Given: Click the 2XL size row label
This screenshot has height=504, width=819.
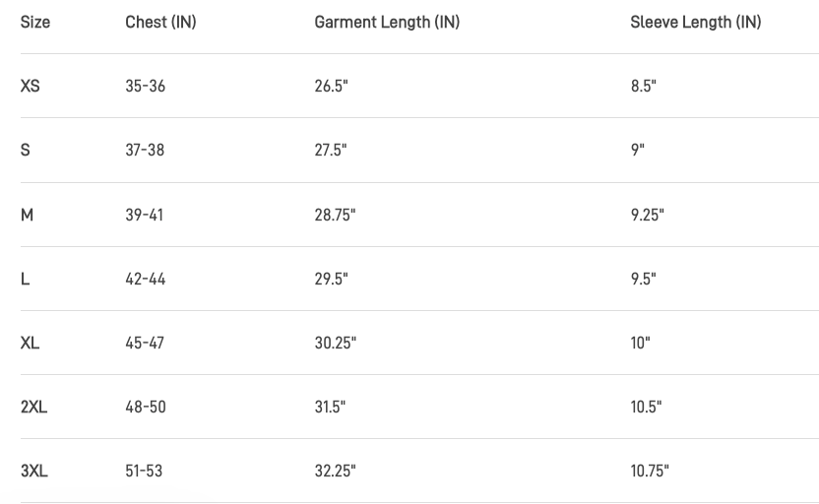Looking at the screenshot, I should point(33,407).
